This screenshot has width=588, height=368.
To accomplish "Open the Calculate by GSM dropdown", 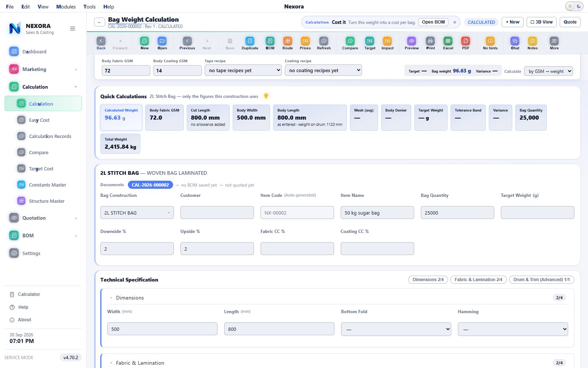I will pos(548,71).
